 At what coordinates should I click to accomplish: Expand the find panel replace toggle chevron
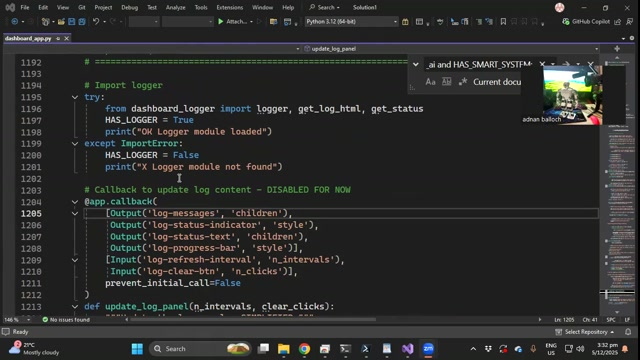[x=416, y=64]
